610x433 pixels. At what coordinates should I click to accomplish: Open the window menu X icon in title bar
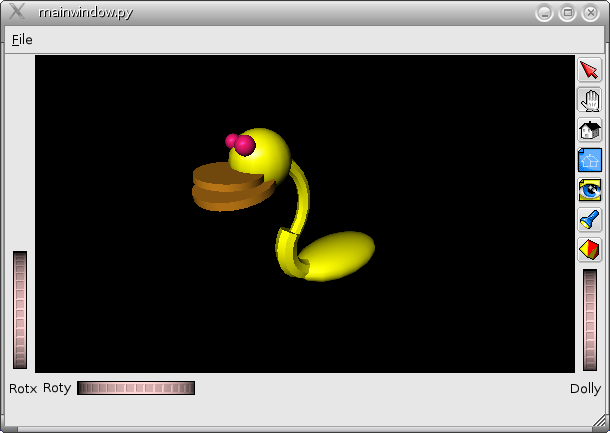(x=16, y=13)
